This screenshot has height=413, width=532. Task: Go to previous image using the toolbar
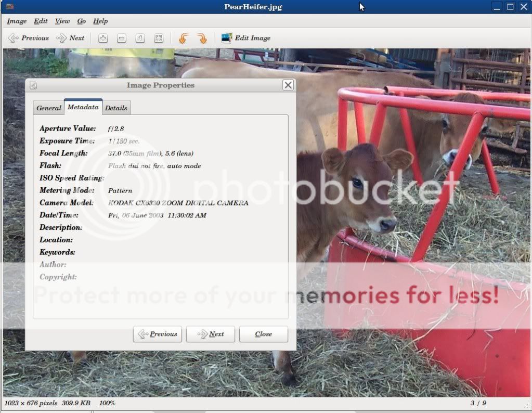click(x=29, y=38)
